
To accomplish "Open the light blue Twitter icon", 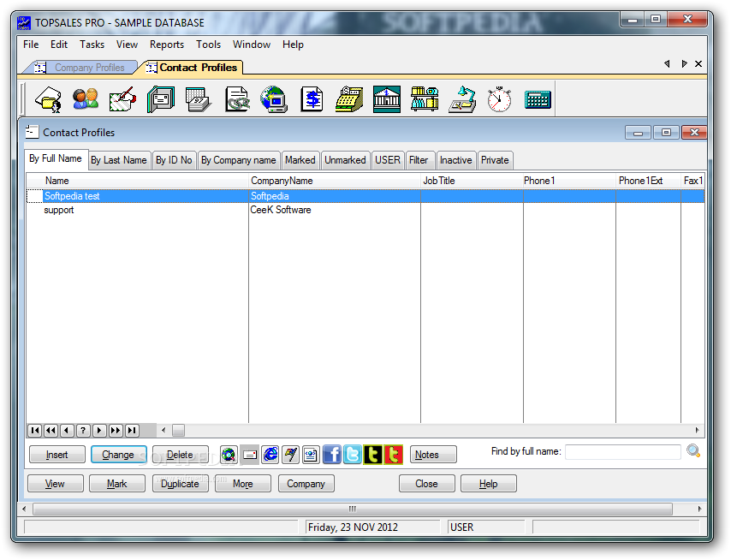I will (353, 455).
